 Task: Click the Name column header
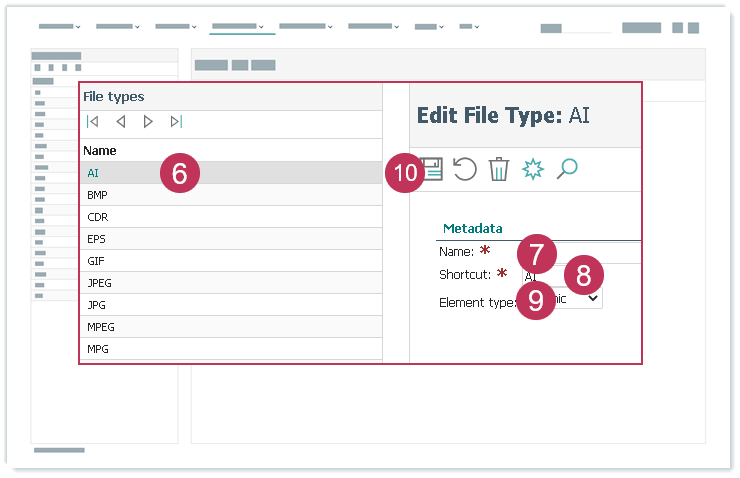tap(100, 151)
